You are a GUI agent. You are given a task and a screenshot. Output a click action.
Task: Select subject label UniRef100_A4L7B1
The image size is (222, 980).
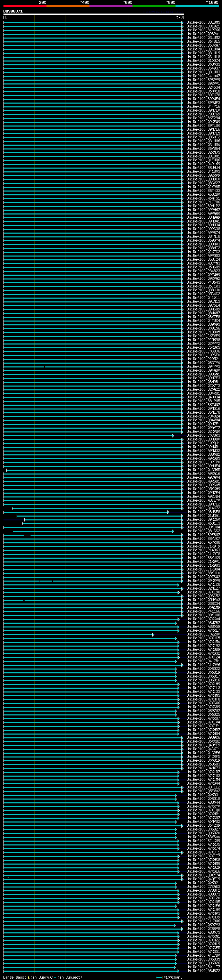[x=203, y=661]
